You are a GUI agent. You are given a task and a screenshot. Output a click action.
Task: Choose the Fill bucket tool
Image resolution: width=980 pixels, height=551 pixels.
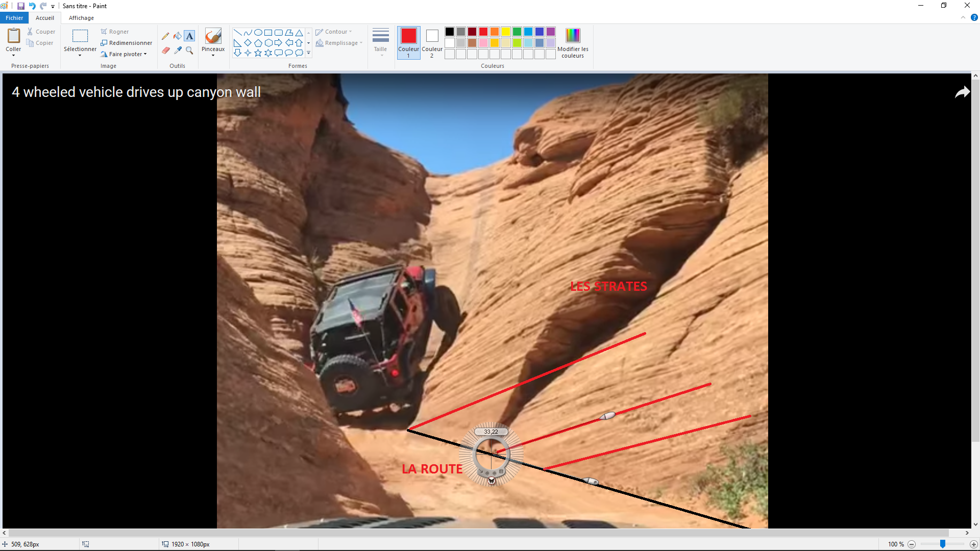click(x=178, y=36)
